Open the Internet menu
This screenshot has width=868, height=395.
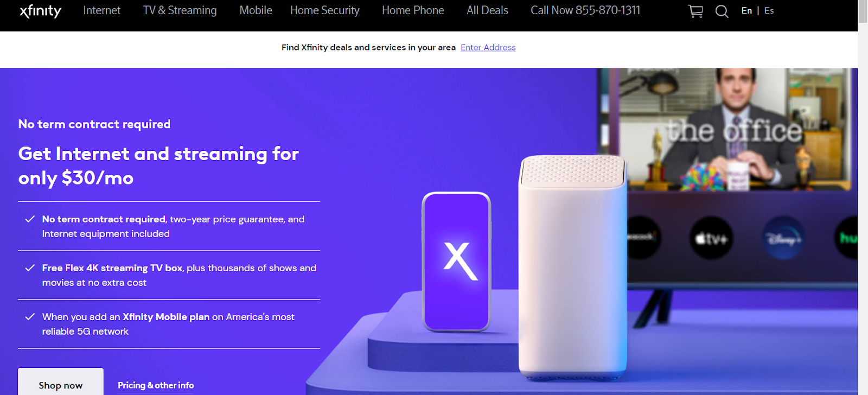(x=102, y=10)
